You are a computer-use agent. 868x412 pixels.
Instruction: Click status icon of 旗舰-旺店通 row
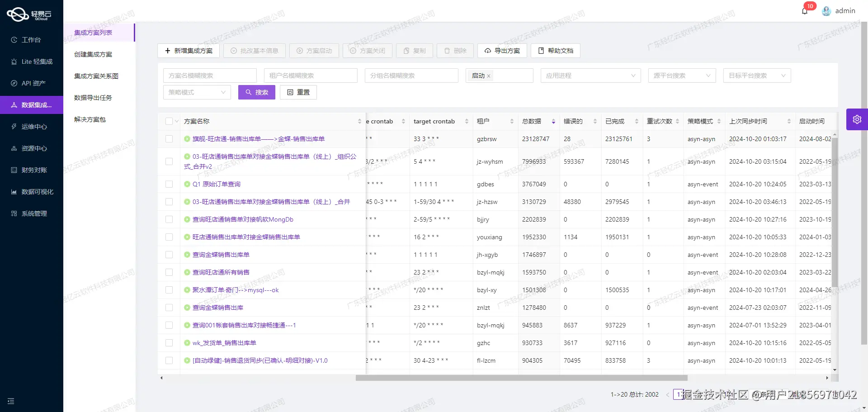(x=187, y=139)
